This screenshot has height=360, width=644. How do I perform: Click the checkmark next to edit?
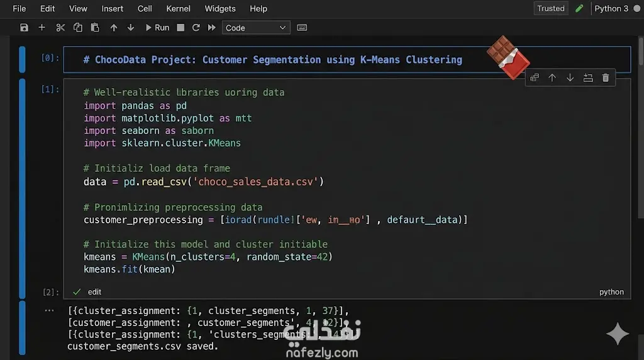76,292
